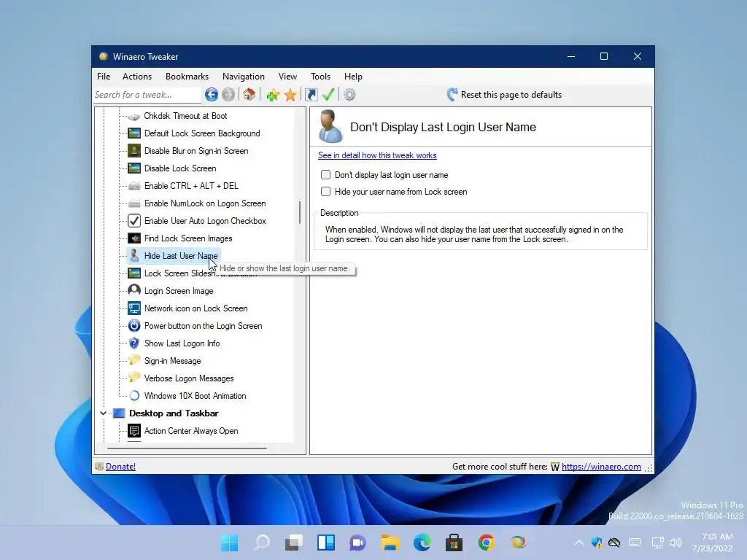Click the Network icon on Lock Screen monitor icon
The image size is (747, 560).
tap(134, 308)
